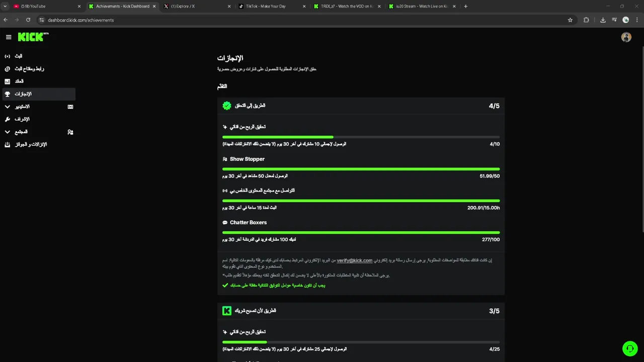Select the Achievements (الإنجازات) sidebar item
This screenshot has width=644, height=362.
point(23,94)
